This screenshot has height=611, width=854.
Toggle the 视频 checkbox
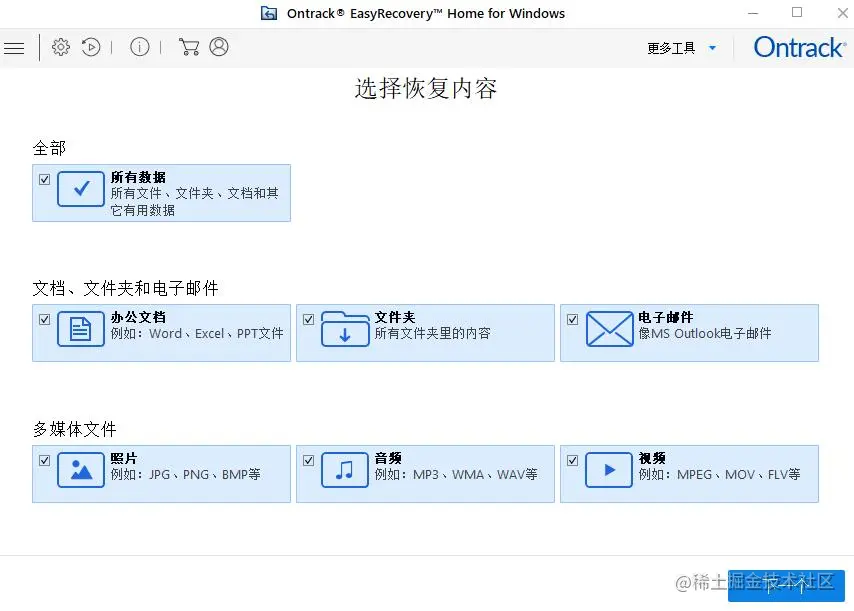pos(572,460)
